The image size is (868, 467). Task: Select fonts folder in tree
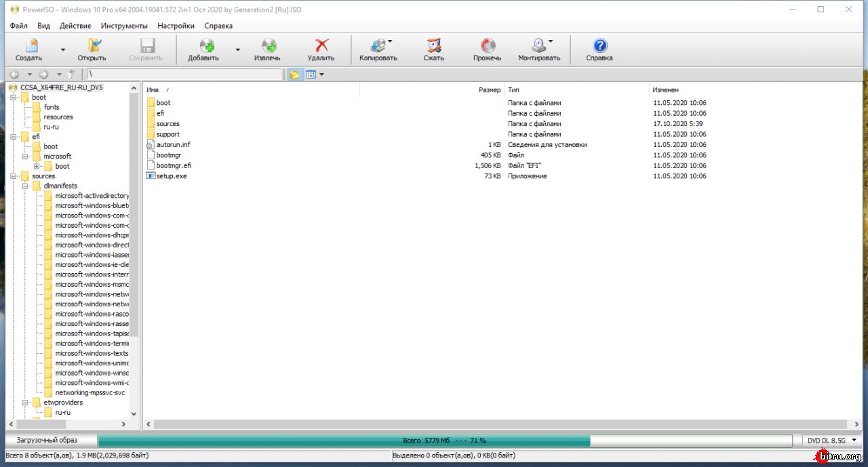click(52, 107)
